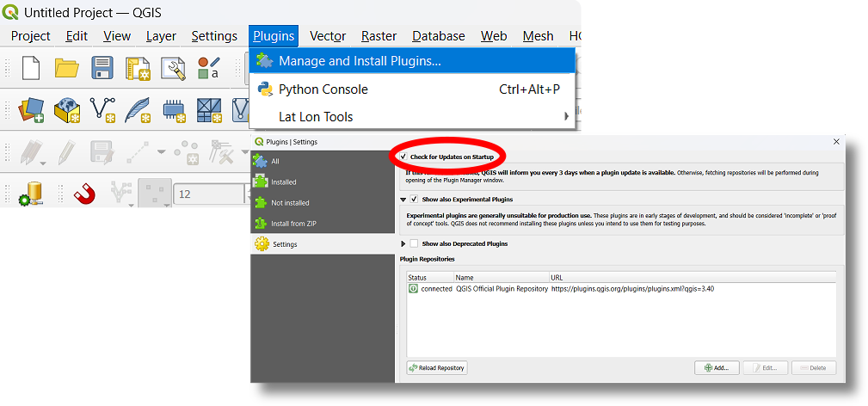The image size is (868, 406).
Task: Open Current Edits dropdown arrow
Action: (43, 163)
